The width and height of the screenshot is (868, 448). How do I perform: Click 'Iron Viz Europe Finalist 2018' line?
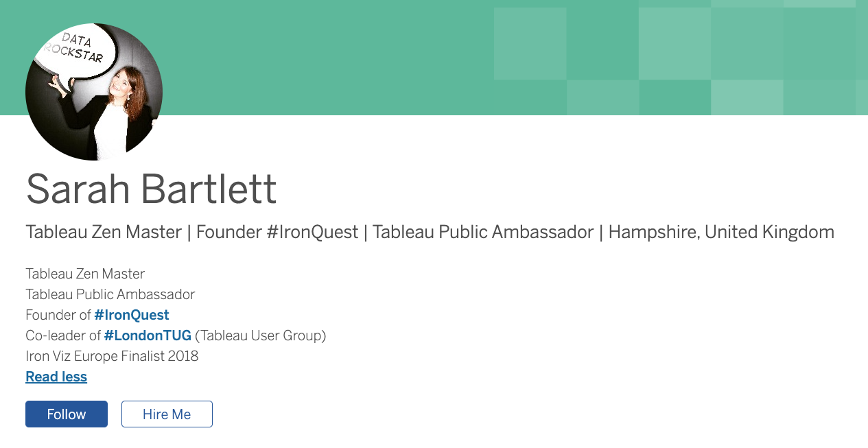click(x=112, y=356)
